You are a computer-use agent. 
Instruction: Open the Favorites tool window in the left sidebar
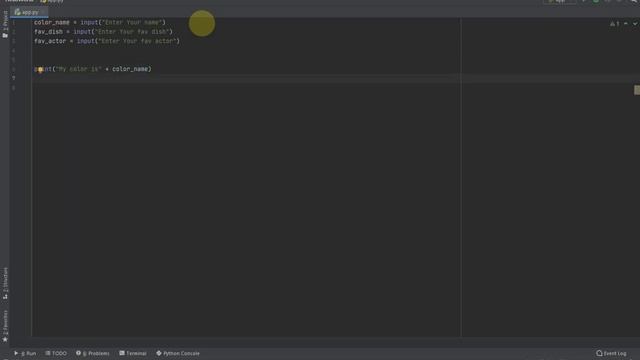(x=5, y=326)
